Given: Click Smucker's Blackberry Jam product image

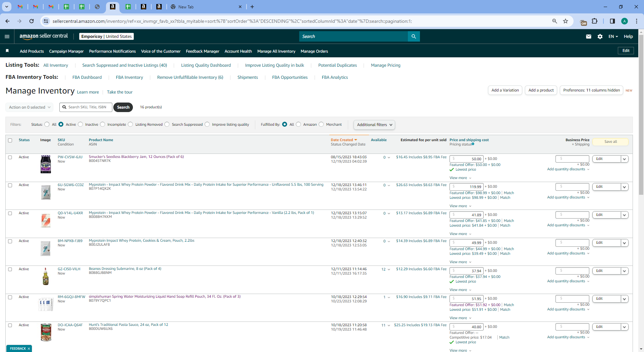Looking at the screenshot, I should 46,164.
